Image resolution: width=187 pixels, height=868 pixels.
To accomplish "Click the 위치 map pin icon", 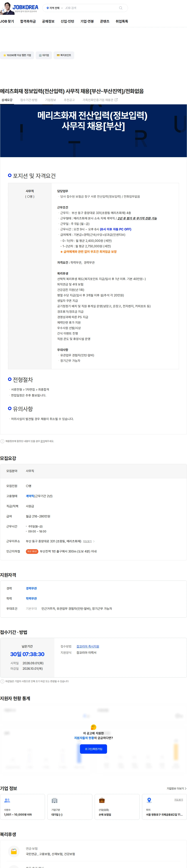I will click(x=149, y=800).
